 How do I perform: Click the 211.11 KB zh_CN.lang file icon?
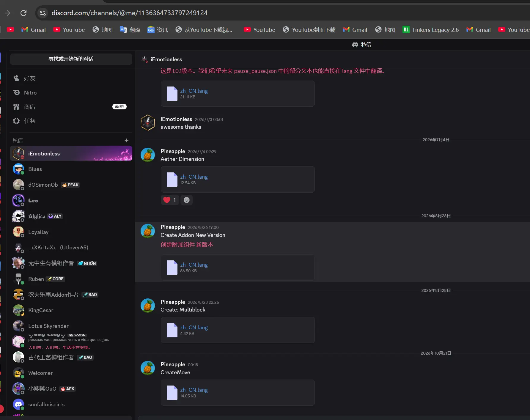pyautogui.click(x=172, y=94)
